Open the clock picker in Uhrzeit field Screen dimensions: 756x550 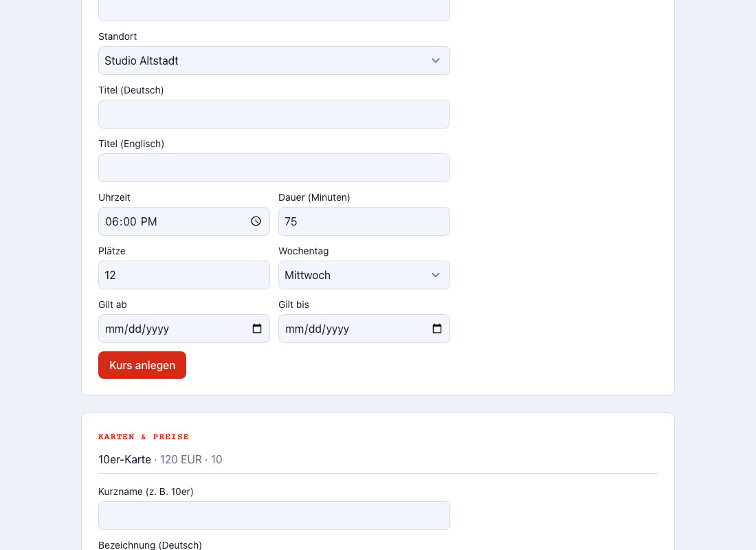(256, 221)
